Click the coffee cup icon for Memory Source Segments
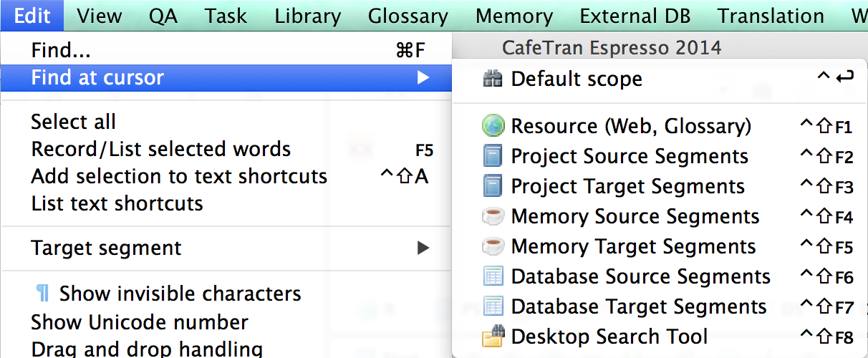This screenshot has height=358, width=868. pos(493,217)
